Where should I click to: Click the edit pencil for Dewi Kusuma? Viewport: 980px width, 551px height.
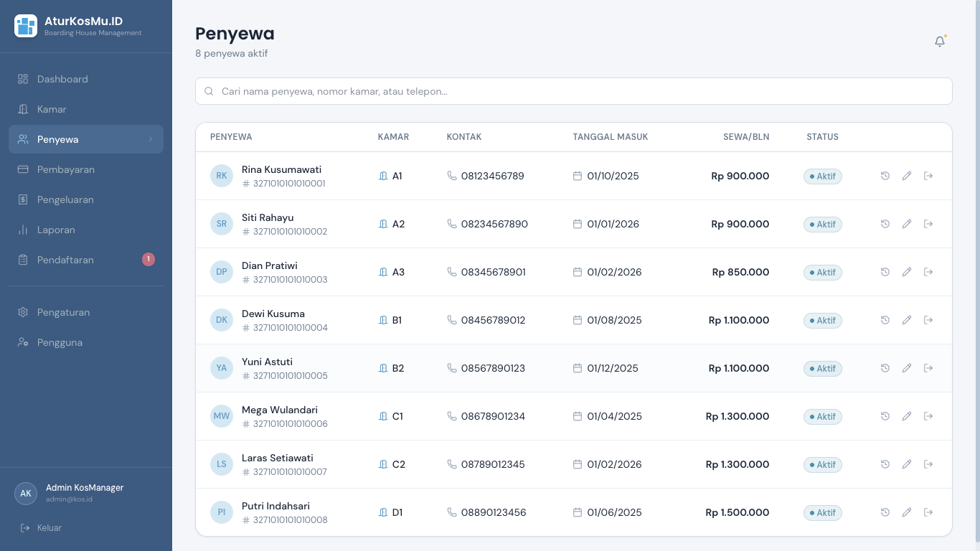[907, 320]
